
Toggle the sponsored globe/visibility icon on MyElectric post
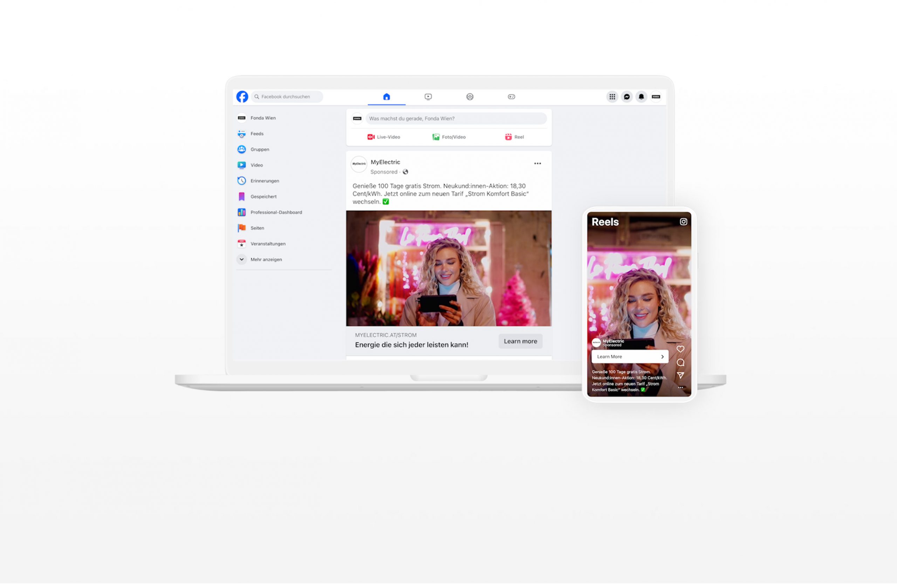click(405, 171)
